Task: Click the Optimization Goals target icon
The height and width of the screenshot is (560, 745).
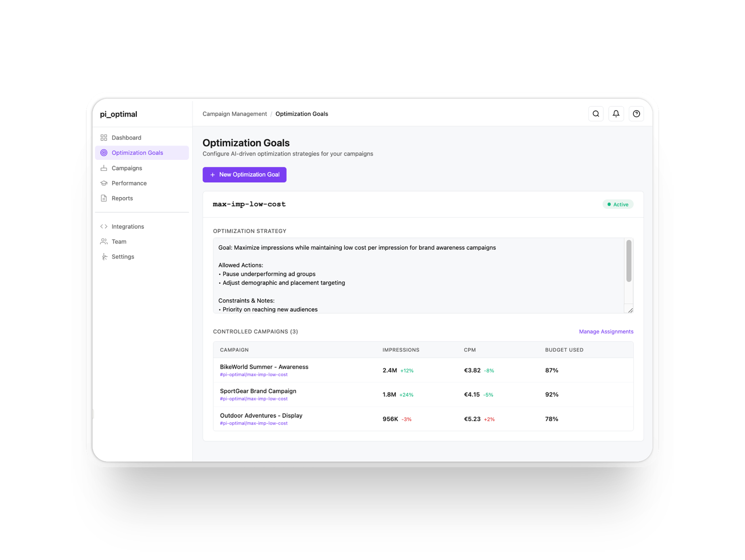Action: (104, 153)
